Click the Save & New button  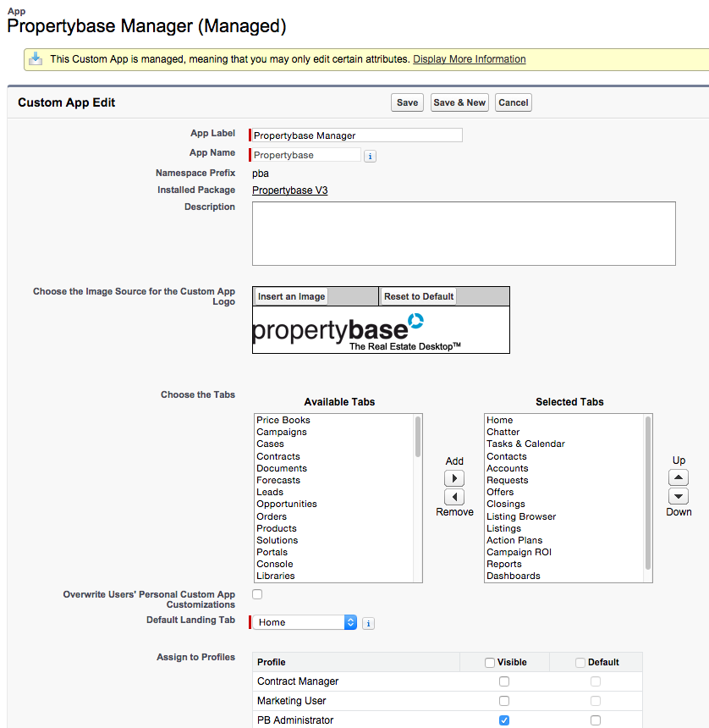(459, 102)
